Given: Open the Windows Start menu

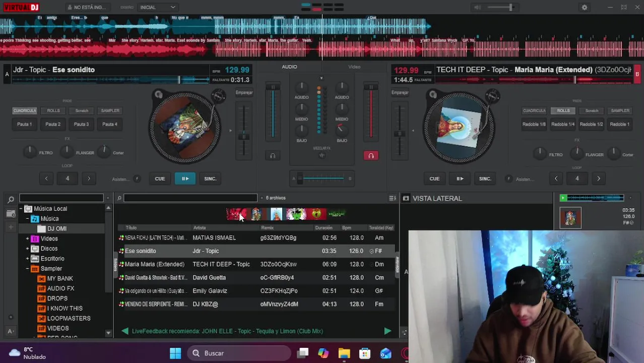Looking at the screenshot, I should point(175,353).
